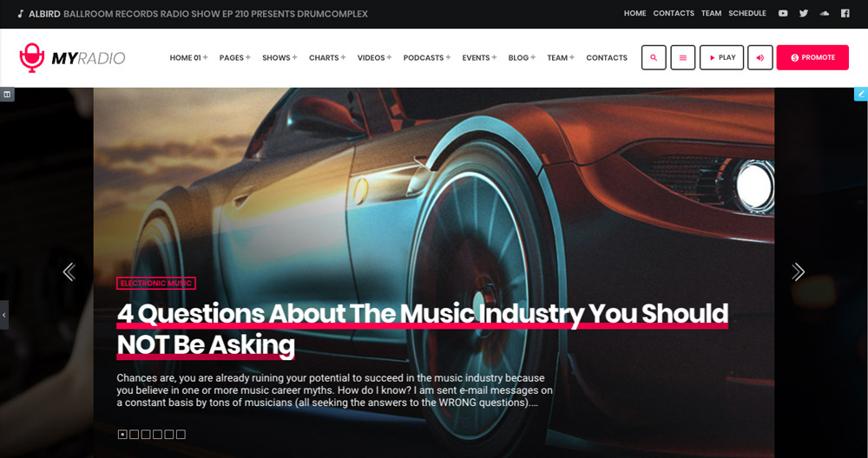Open the Facebook social icon
Screen dimensions: 868x458
pyautogui.click(x=845, y=13)
